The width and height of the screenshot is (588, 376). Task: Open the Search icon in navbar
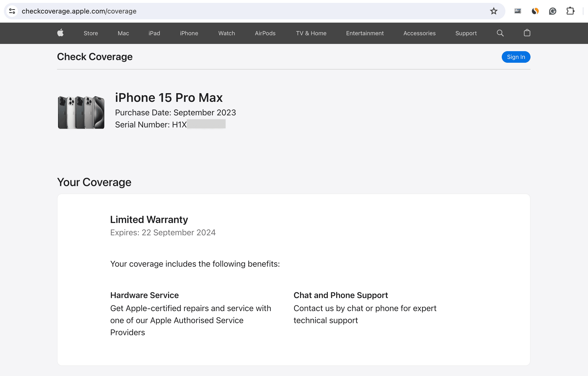(x=500, y=33)
